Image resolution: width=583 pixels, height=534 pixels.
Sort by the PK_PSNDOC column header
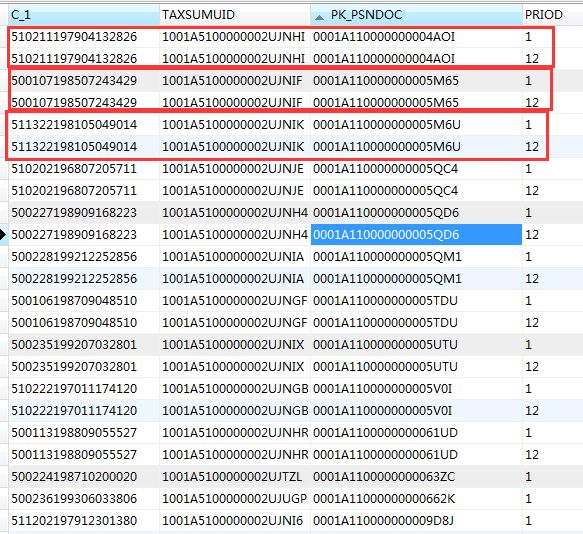tap(416, 15)
